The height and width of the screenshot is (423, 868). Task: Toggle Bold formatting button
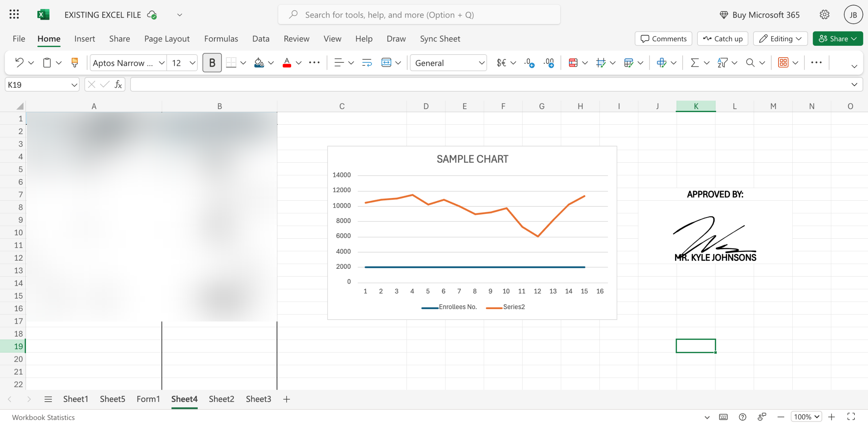tap(212, 63)
